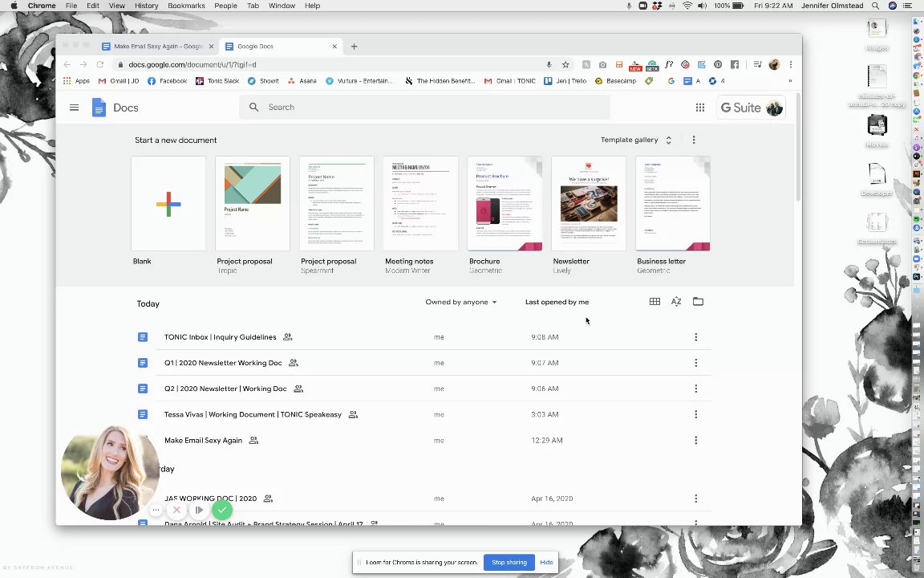
Task: Choose Meeting notes Modern Writer template
Action: [x=421, y=203]
